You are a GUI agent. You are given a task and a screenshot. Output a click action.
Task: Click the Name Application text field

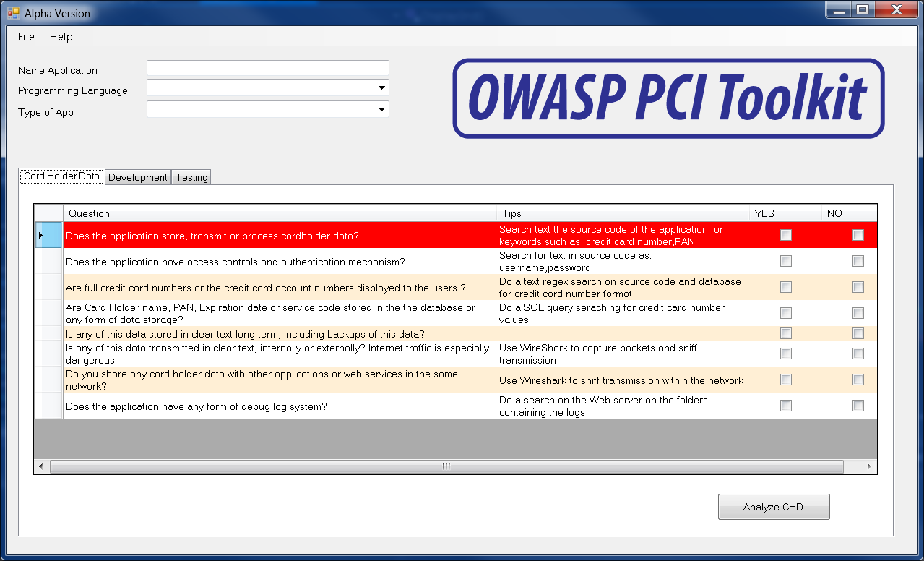(267, 68)
